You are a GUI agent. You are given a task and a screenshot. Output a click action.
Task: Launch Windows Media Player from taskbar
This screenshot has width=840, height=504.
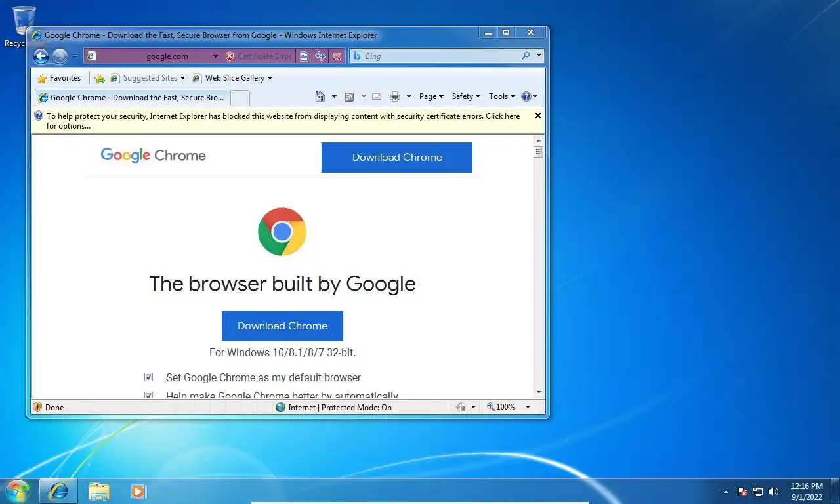138,491
